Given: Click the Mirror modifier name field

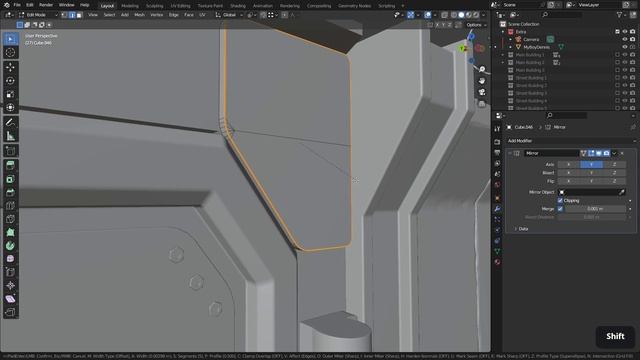Looking at the screenshot, I should pyautogui.click(x=551, y=153).
